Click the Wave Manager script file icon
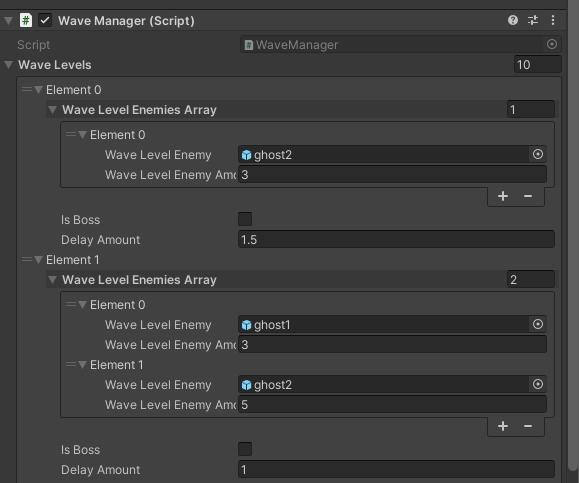The width and height of the screenshot is (579, 483). click(26, 20)
